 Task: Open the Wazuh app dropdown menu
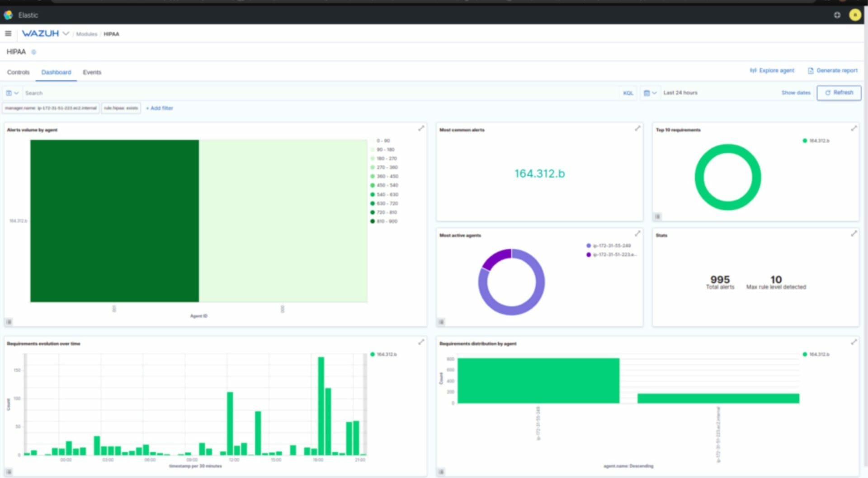click(66, 33)
